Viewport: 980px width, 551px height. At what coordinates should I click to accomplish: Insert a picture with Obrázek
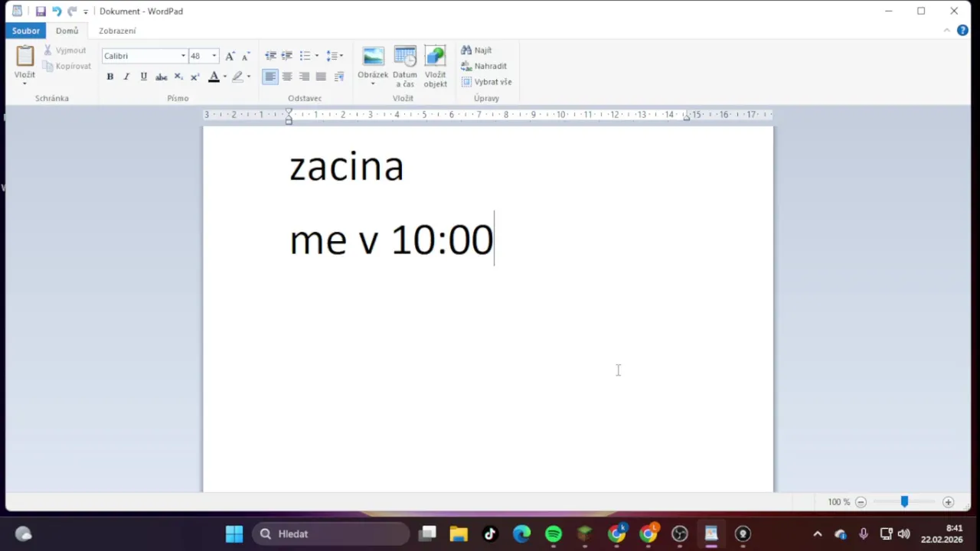[x=373, y=60]
